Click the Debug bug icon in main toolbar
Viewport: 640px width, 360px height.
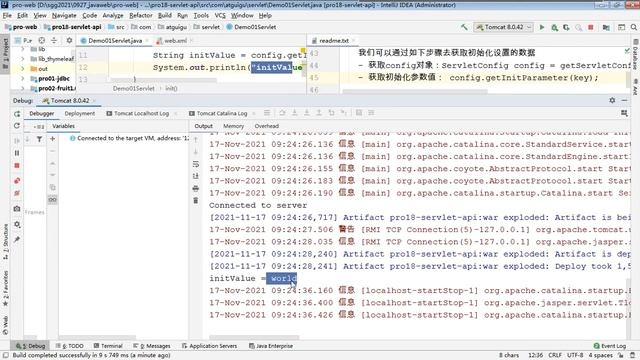coord(554,27)
